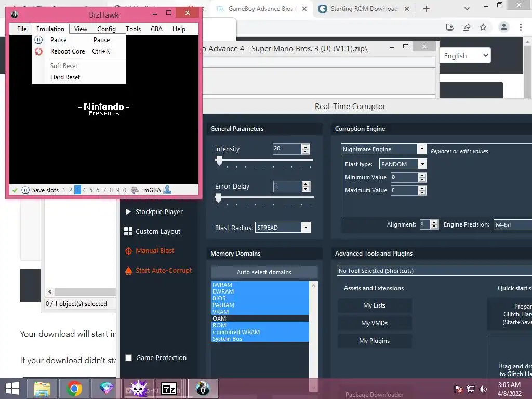Click the Action Center flag tray icon

[x=458, y=389]
